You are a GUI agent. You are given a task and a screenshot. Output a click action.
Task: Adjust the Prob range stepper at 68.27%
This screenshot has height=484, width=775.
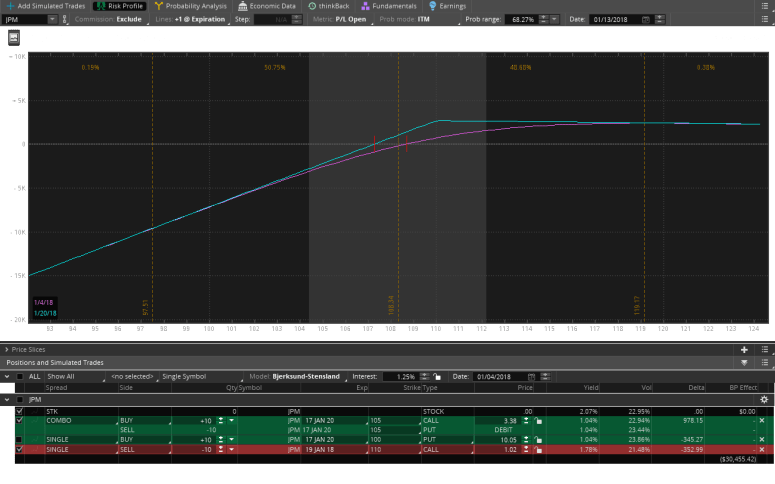point(546,19)
